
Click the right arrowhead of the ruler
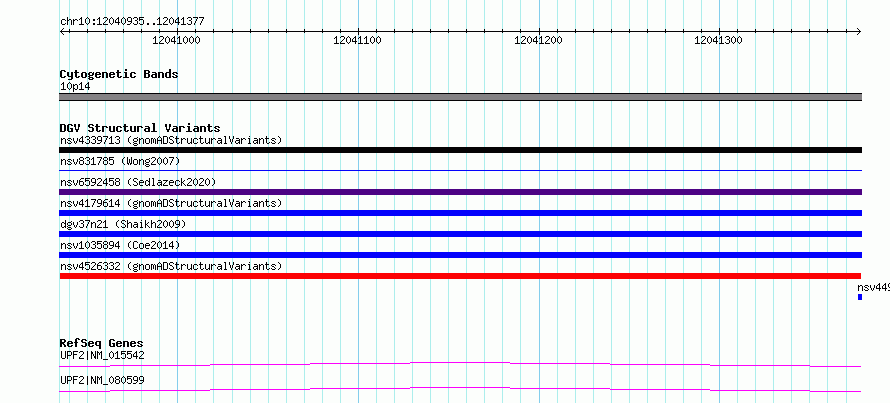859,31
